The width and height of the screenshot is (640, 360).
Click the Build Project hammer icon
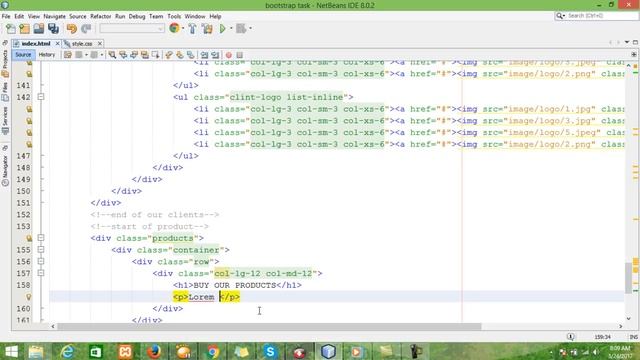[x=192, y=29]
